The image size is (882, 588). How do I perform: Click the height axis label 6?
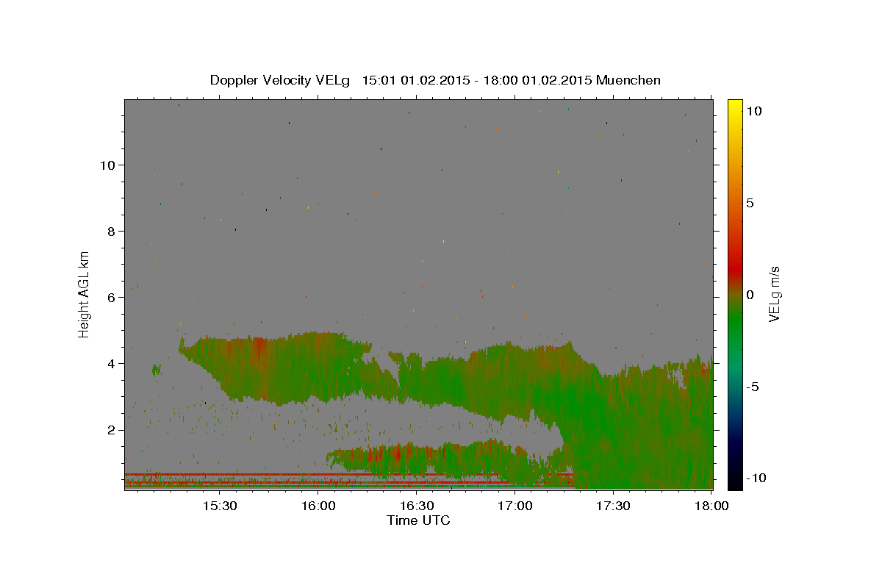[x=111, y=297]
